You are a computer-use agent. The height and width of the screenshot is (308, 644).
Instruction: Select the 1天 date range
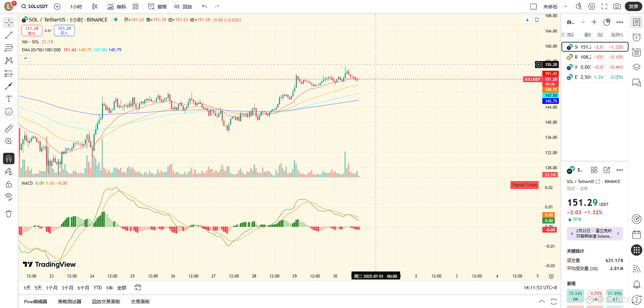coord(27,288)
